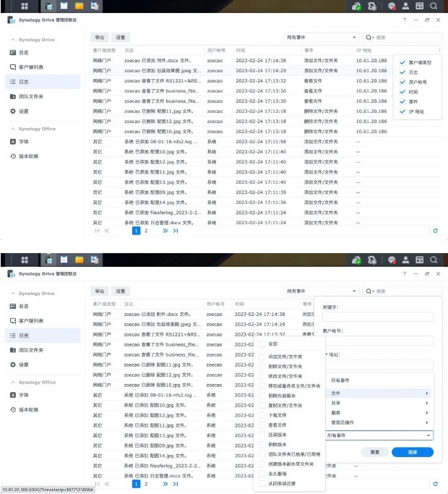Click into 用户帐号 input field
This screenshot has width=448, height=494.
coord(378,340)
